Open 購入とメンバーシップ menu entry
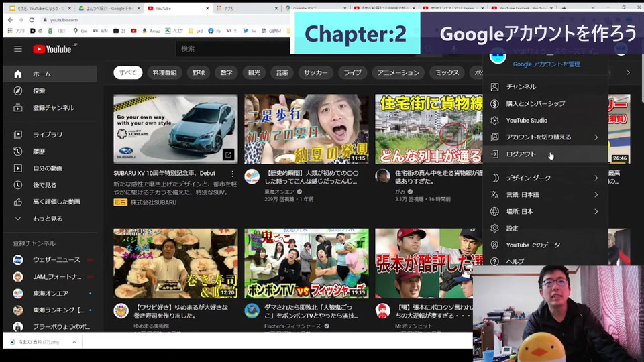This screenshot has width=644, height=362. pyautogui.click(x=545, y=103)
